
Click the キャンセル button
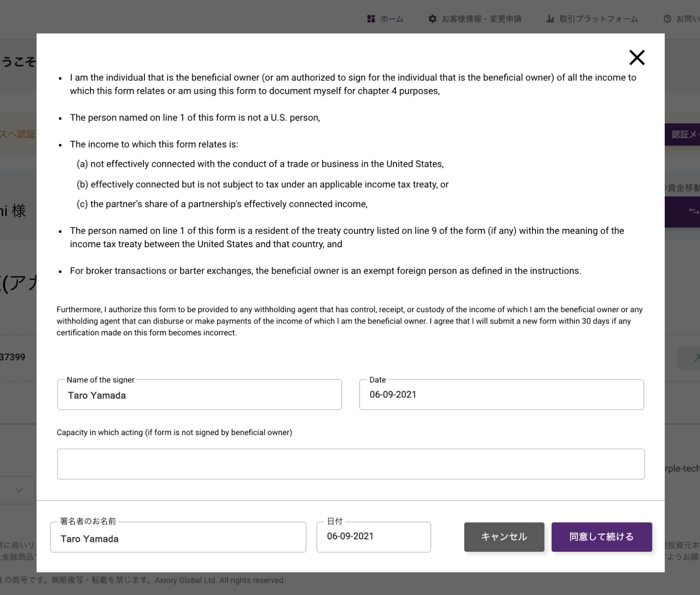tap(504, 537)
